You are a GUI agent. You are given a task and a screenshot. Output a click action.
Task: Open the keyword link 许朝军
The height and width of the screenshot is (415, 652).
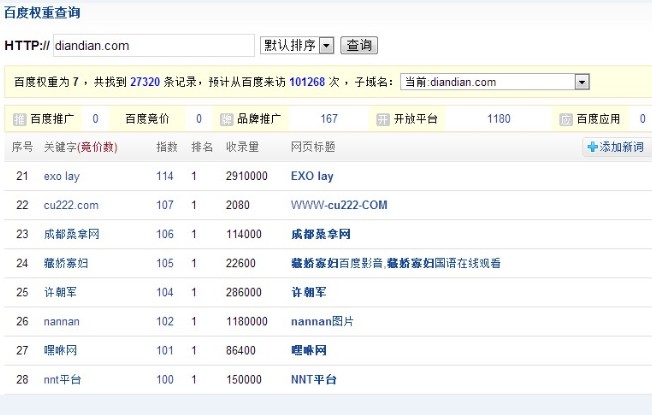(60, 292)
